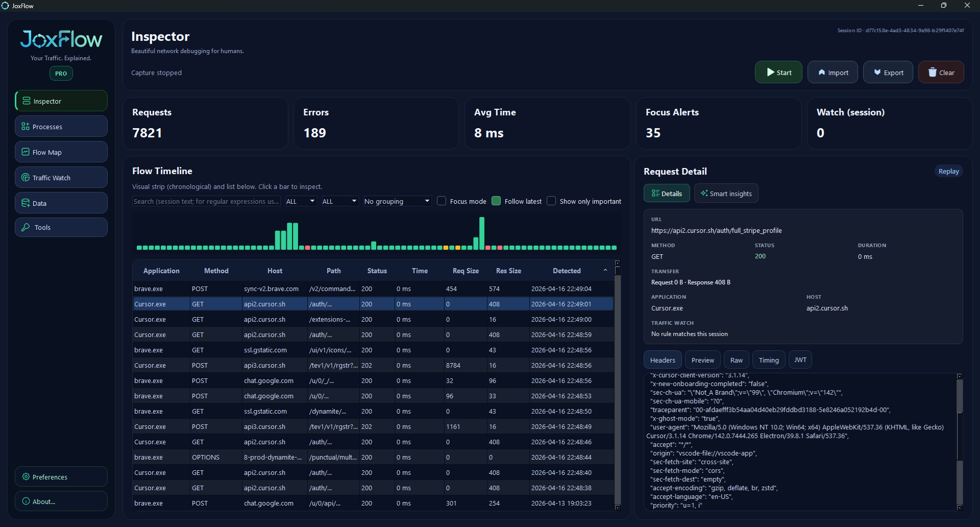Click the first red bar in timeline
Screen dimensions: 980x527
point(308,248)
